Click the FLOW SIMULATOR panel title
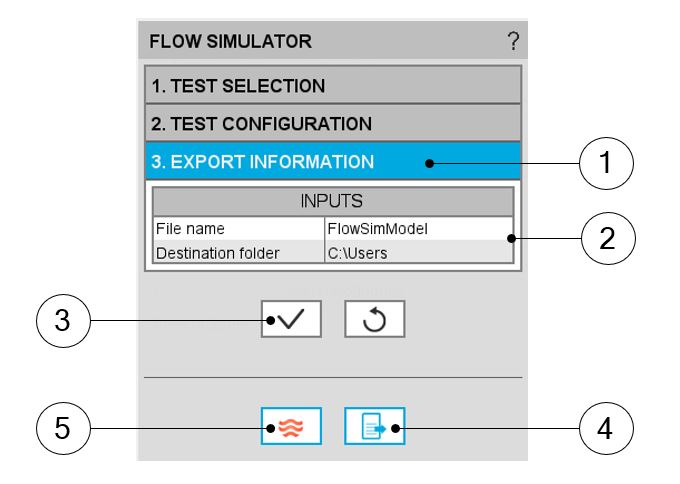The image size is (680, 484). click(x=230, y=42)
